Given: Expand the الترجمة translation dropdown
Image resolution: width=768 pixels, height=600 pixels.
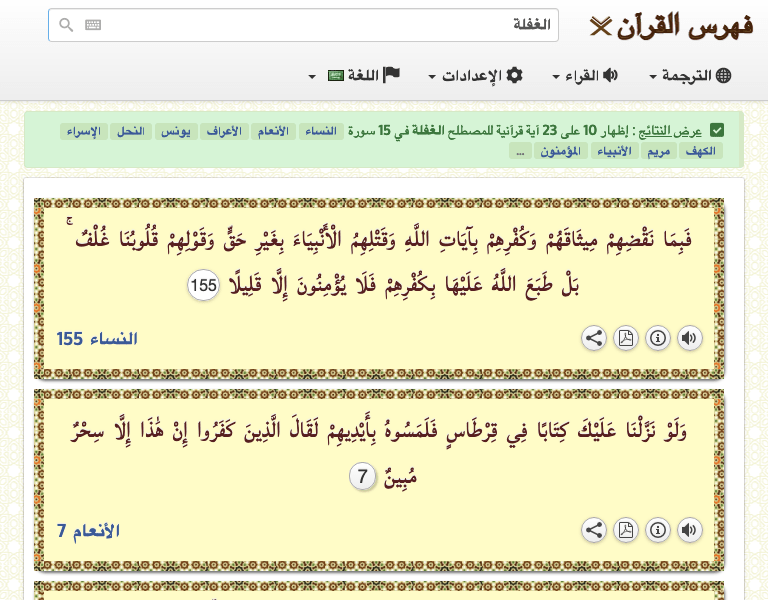Looking at the screenshot, I should 690,76.
